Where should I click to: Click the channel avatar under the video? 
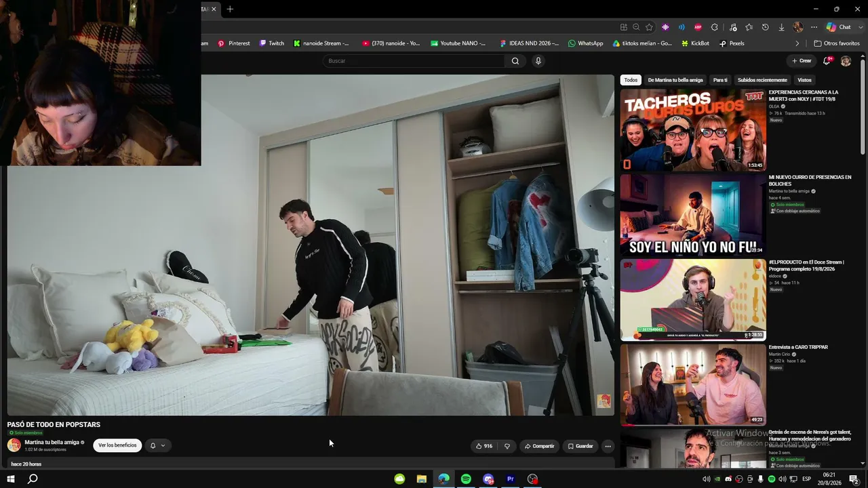click(14, 445)
